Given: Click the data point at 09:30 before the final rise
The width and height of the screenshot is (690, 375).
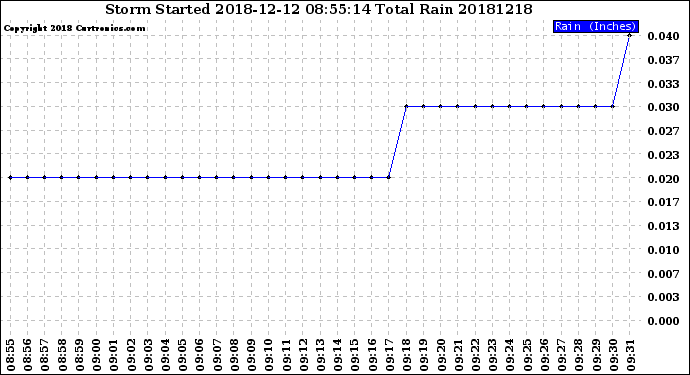Looking at the screenshot, I should 613,106.
